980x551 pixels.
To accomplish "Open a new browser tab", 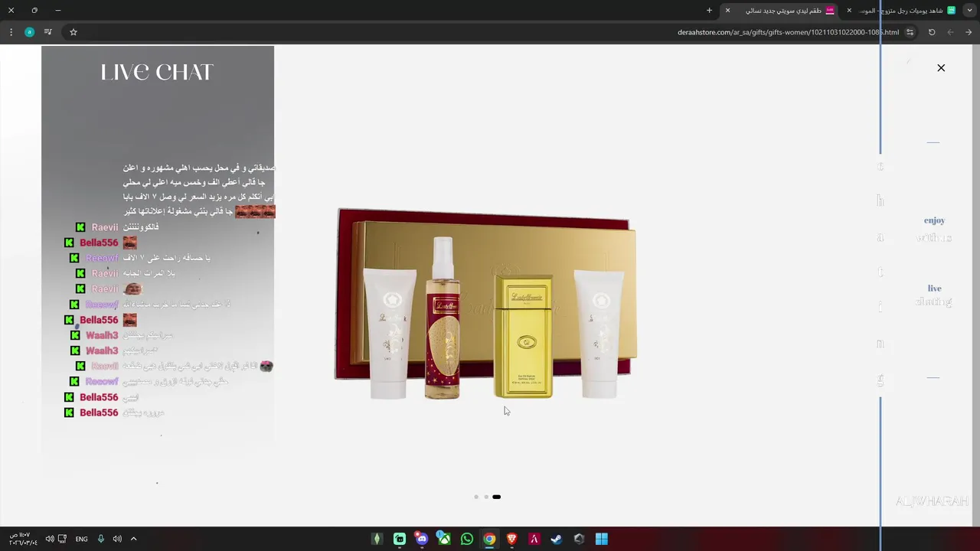I will 709,11.
